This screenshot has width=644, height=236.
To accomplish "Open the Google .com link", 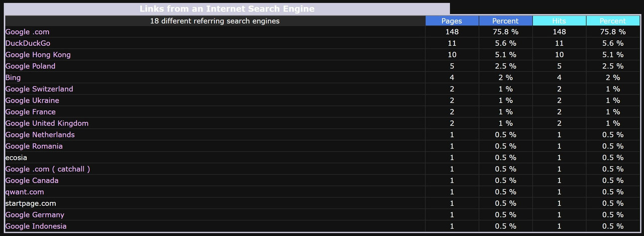I will point(27,32).
